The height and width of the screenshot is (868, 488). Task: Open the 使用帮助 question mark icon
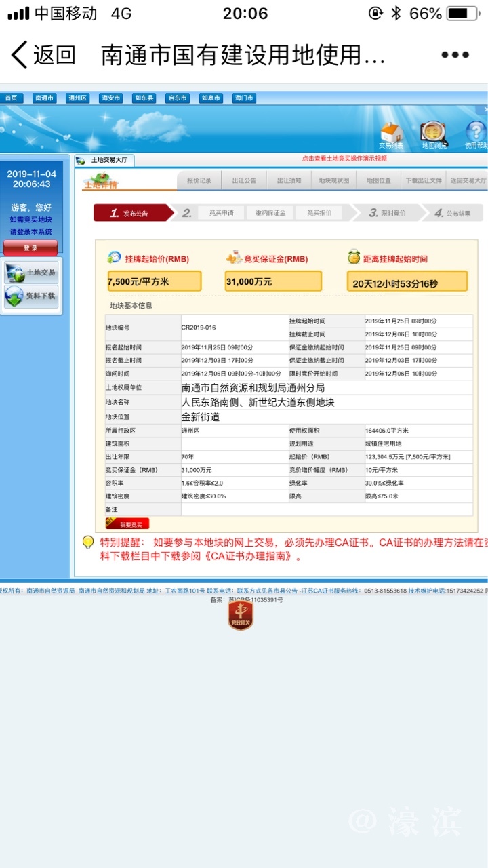(x=476, y=134)
